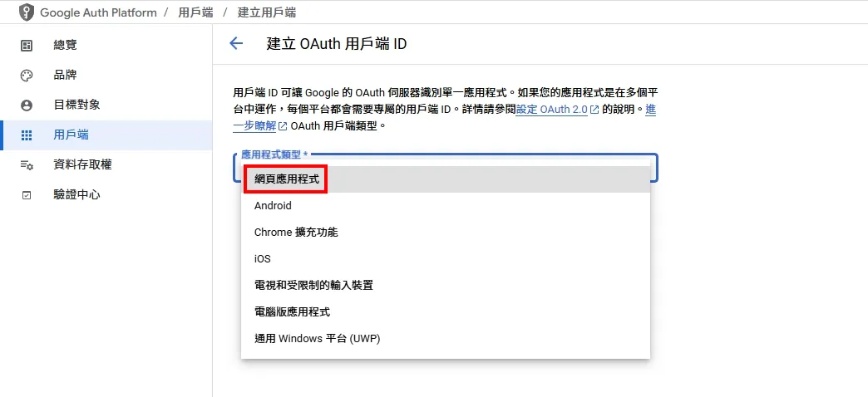Choose Android as application type
The height and width of the screenshot is (397, 868).
click(x=446, y=206)
